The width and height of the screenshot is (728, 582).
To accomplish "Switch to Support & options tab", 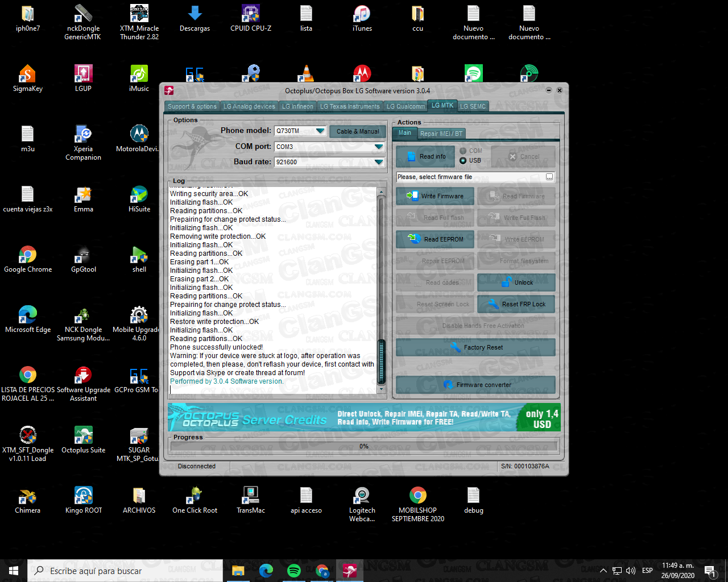I will point(192,106).
